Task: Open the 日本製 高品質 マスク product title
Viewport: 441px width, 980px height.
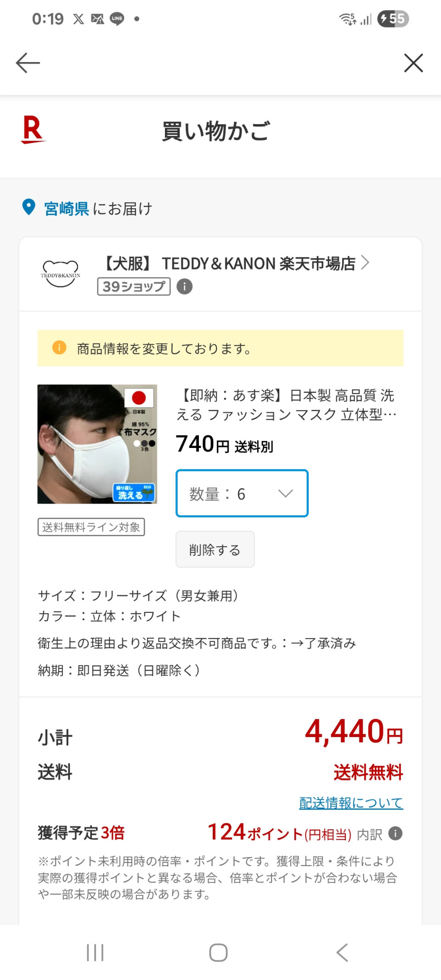Action: pos(286,405)
